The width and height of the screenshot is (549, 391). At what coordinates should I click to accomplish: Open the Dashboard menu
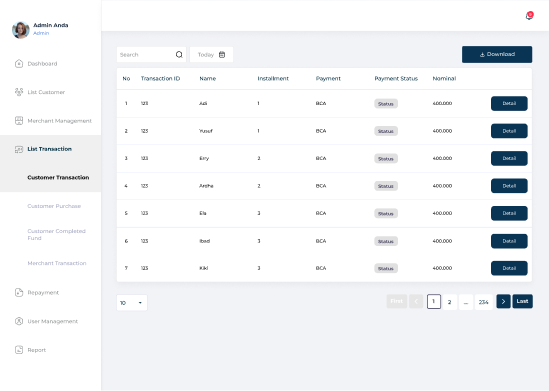[x=42, y=64]
